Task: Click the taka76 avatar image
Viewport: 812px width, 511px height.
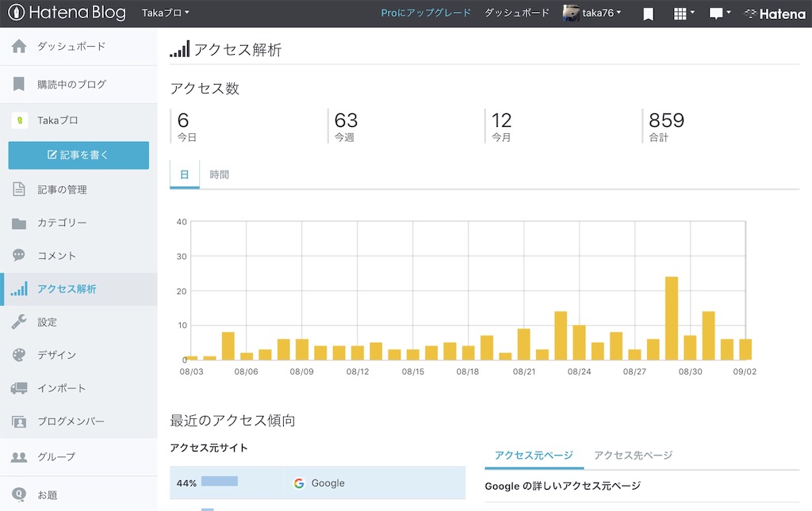Action: click(571, 13)
